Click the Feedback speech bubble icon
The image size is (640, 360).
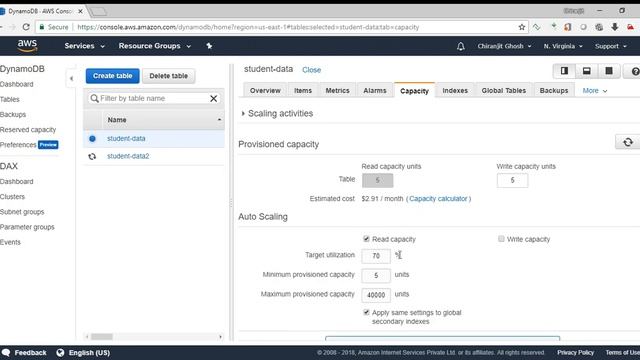coord(6,353)
